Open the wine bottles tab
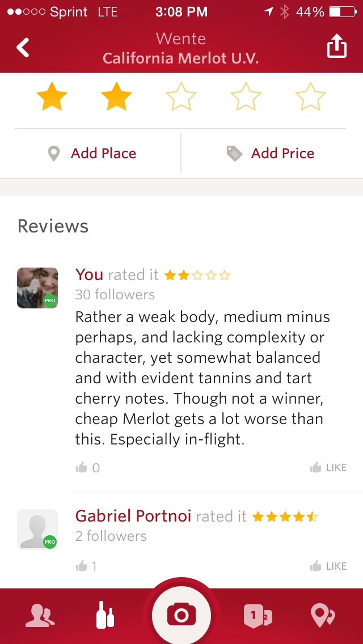 [x=105, y=616]
